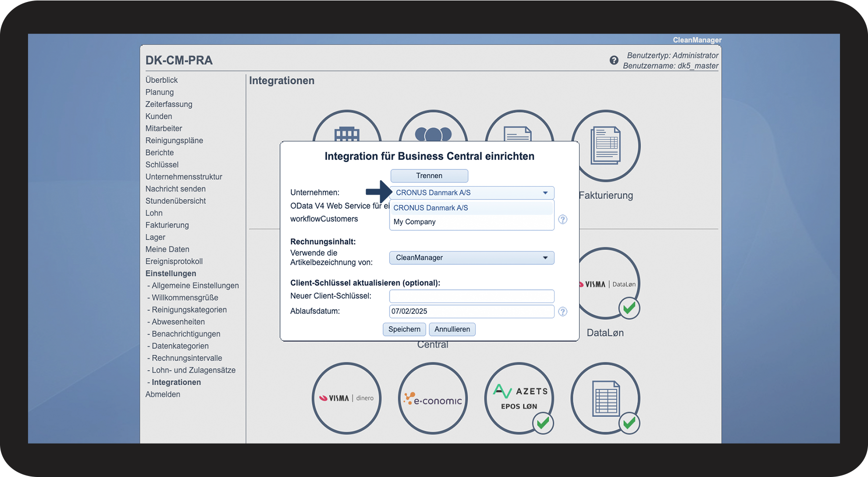The height and width of the screenshot is (477, 868).
Task: Choose My Company from dropdown list
Action: [415, 222]
